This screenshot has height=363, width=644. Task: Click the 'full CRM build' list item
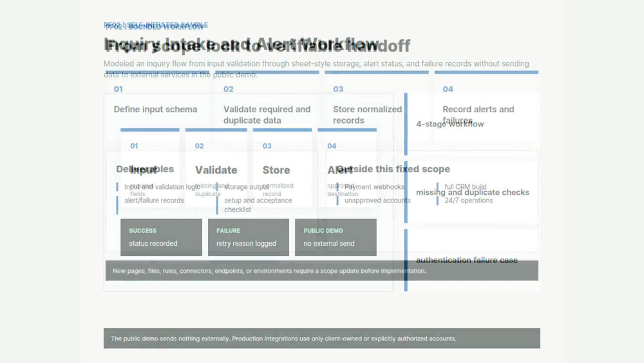point(466,186)
